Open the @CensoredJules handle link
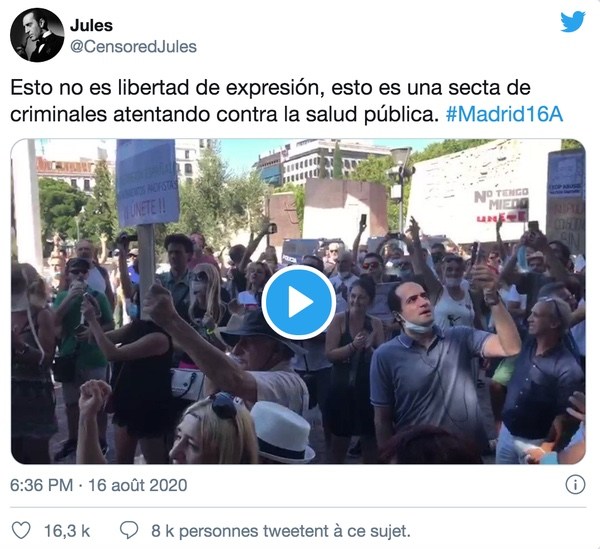Screen dimensions: 600x549 click(x=133, y=47)
